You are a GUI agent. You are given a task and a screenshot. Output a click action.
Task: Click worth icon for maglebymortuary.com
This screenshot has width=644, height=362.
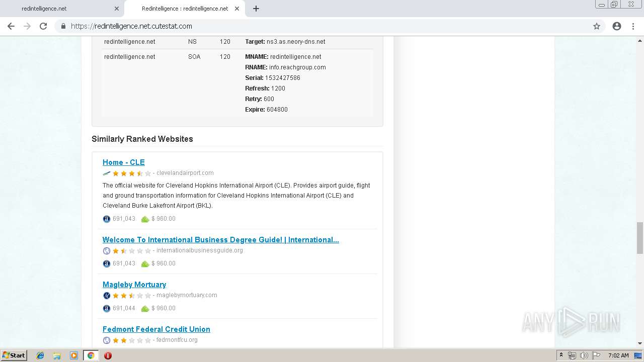tap(145, 309)
